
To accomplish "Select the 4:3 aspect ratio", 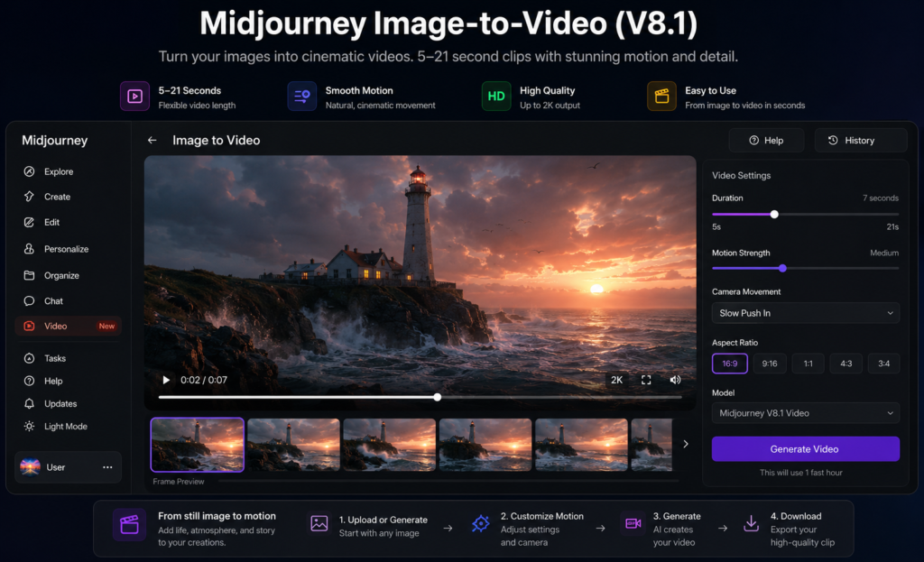I will 845,364.
